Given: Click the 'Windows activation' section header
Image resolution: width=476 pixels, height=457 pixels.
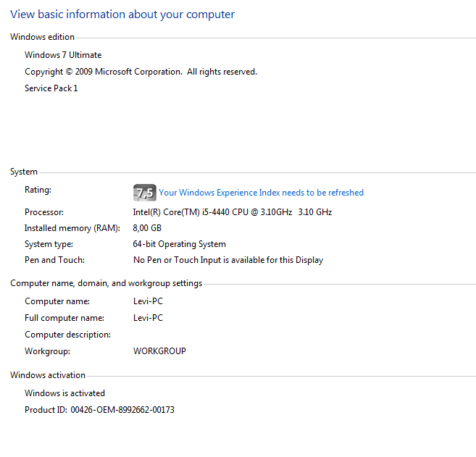Looking at the screenshot, I should 48,375.
